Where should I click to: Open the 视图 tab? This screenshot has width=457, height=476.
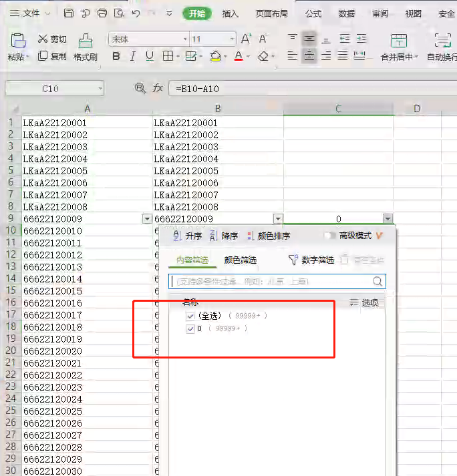[x=414, y=13]
